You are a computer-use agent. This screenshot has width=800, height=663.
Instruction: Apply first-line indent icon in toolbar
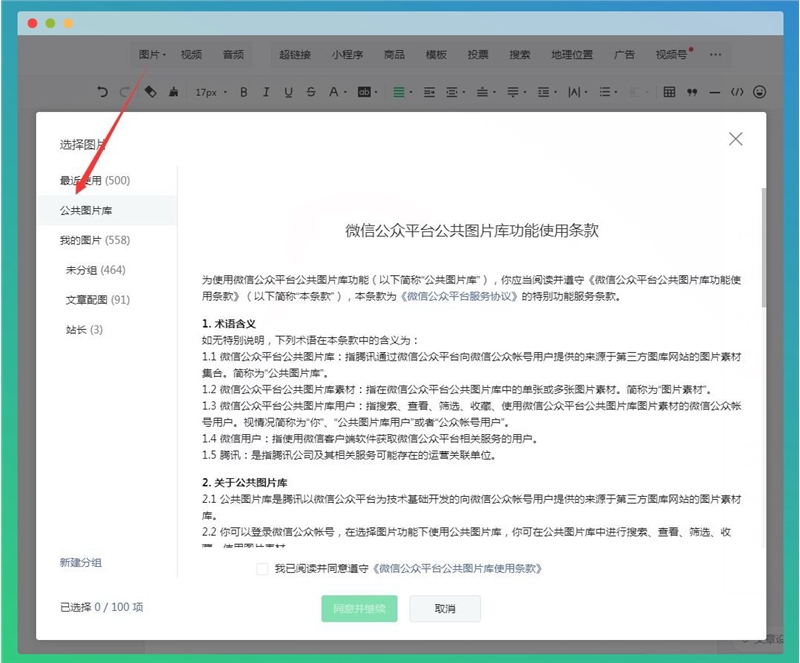429,92
